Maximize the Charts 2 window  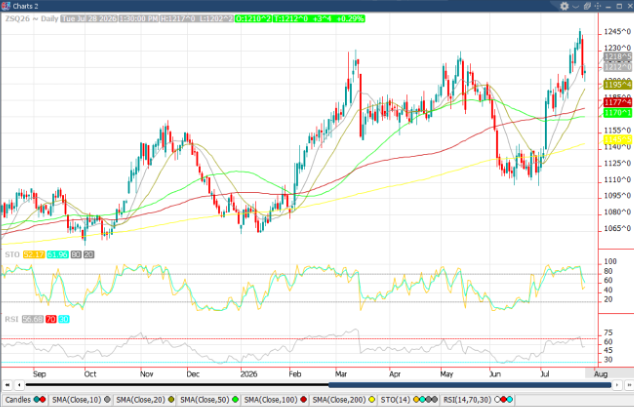[x=619, y=6]
